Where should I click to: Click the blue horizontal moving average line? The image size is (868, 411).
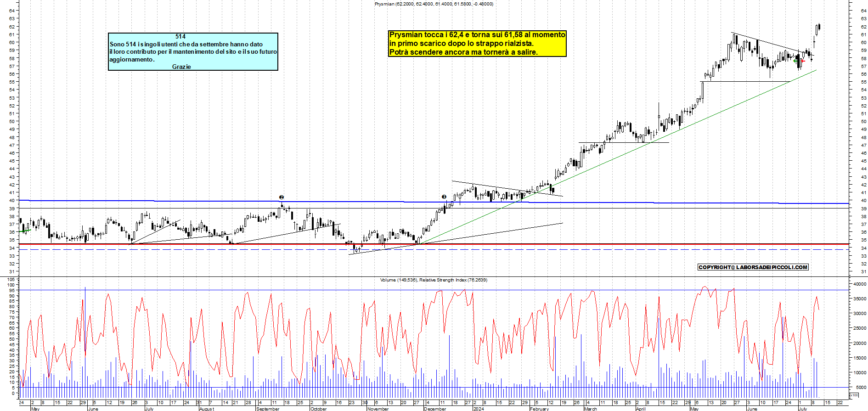click(x=434, y=202)
